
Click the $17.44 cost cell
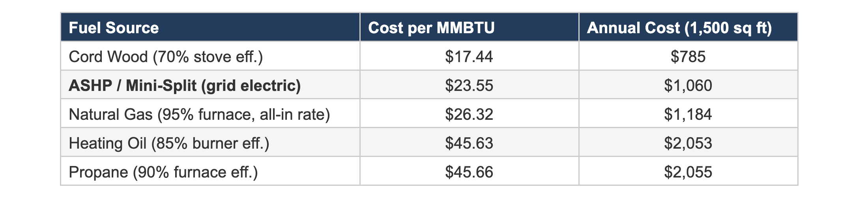(469, 57)
